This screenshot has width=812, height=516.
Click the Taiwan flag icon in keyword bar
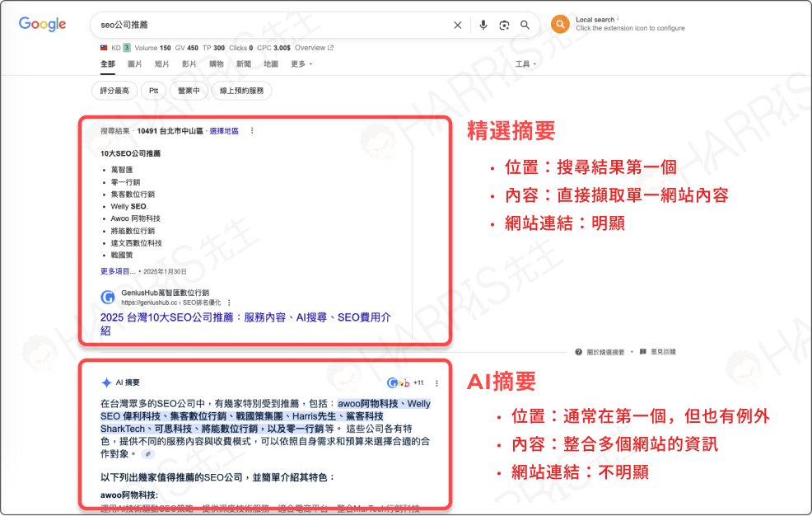pos(104,48)
